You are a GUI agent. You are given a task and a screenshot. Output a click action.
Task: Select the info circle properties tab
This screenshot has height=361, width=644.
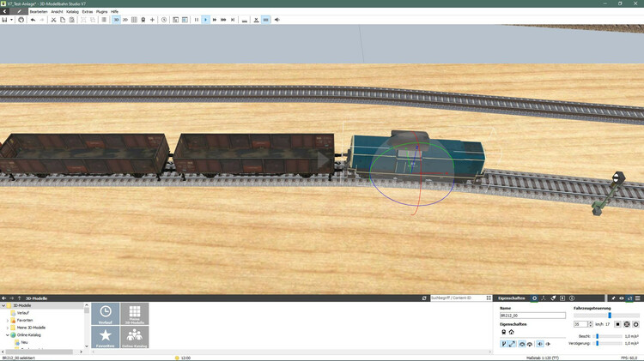(572, 298)
